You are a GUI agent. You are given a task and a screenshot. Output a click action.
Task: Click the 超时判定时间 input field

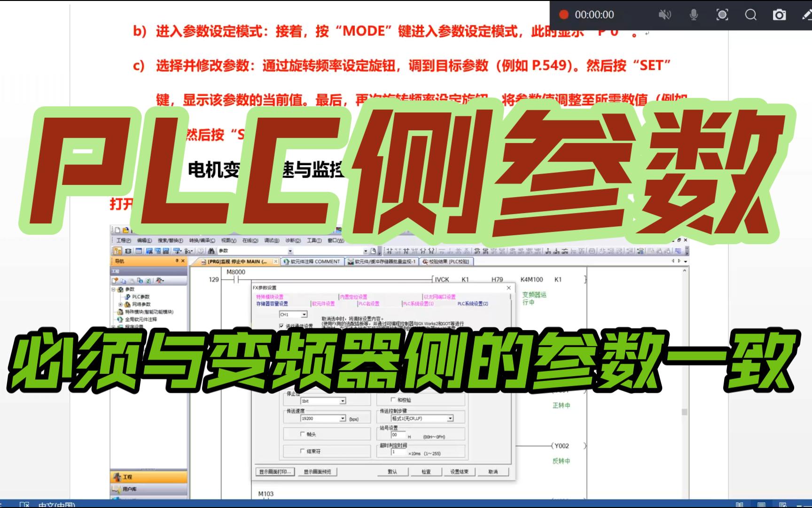coord(398,452)
